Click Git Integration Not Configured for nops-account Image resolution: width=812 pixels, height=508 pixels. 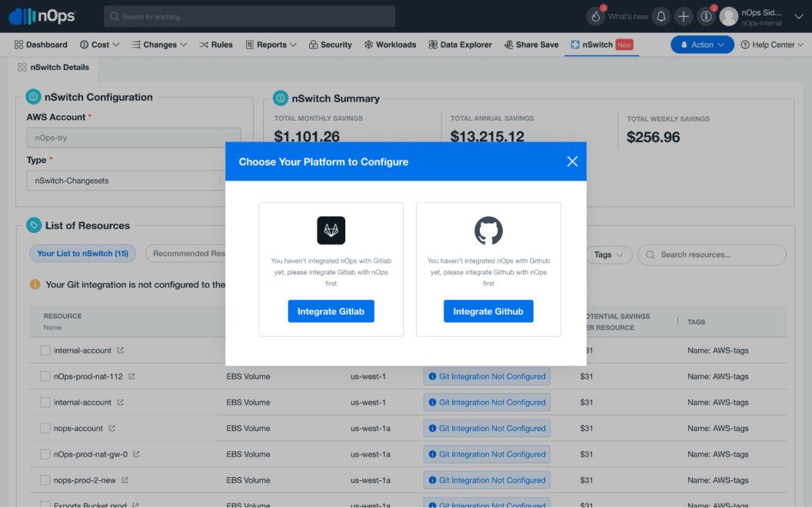click(x=487, y=428)
